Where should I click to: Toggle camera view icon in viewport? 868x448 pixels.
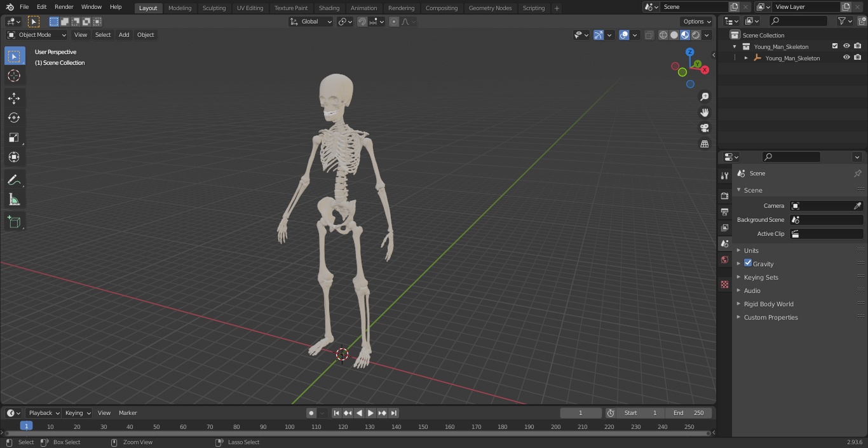click(704, 128)
